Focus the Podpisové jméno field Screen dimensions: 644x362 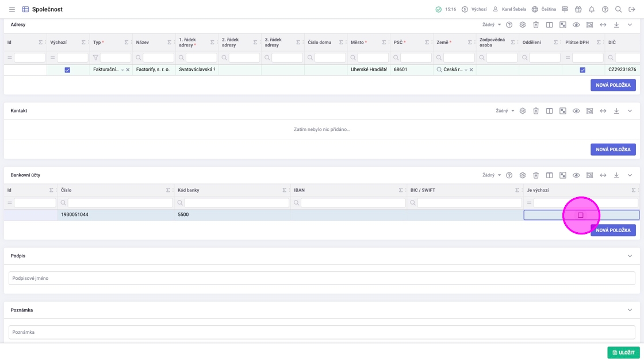tap(321, 278)
